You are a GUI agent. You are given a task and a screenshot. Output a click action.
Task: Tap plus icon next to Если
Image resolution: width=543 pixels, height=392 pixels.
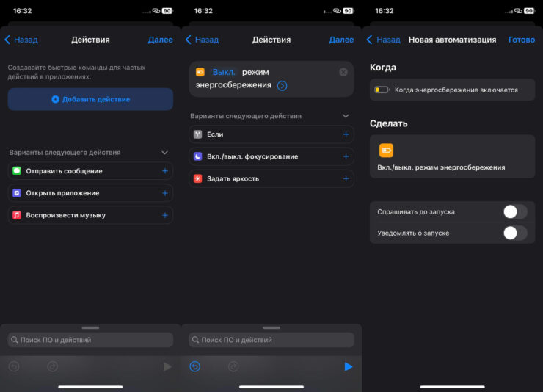click(346, 134)
